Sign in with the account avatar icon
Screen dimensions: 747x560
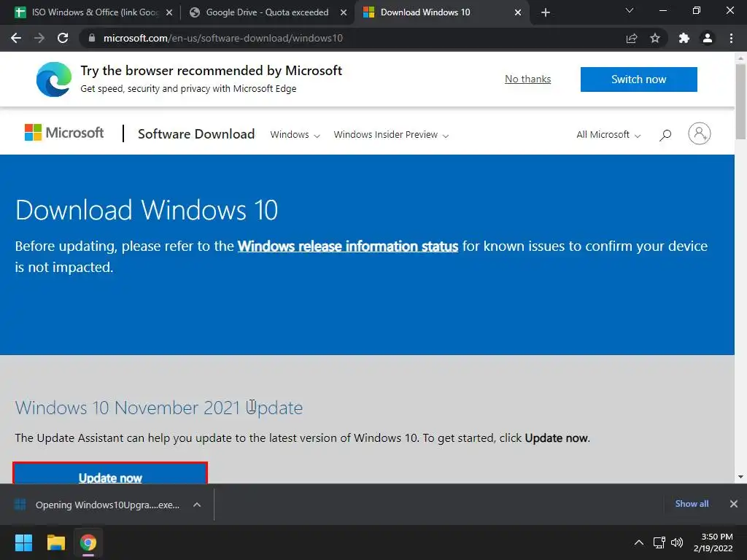700,134
